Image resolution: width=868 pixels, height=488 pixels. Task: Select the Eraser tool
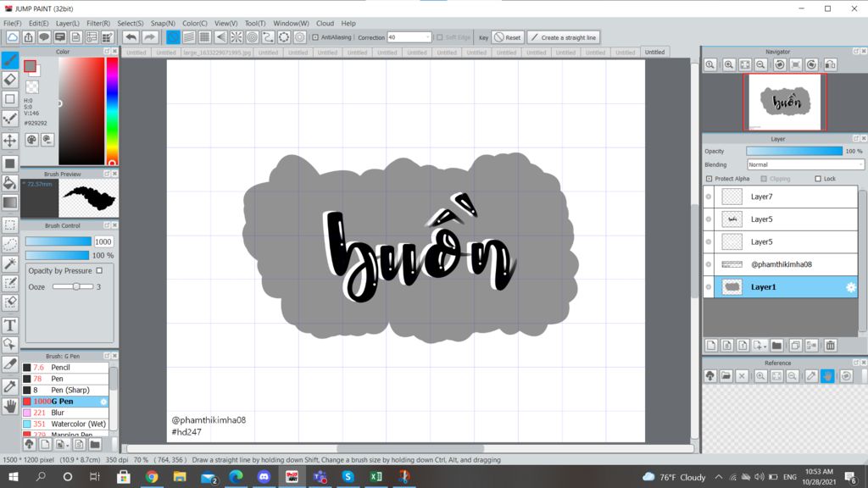tap(10, 80)
